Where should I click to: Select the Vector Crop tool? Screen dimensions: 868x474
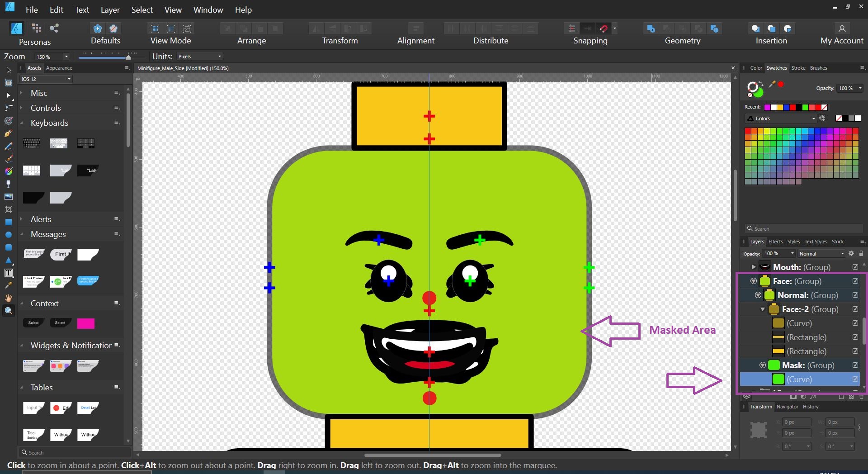(x=8, y=209)
